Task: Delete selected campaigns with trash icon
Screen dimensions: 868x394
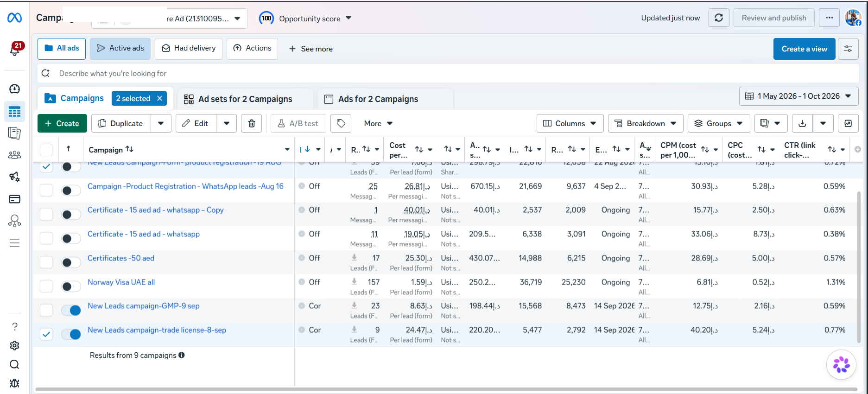Action: (x=252, y=123)
